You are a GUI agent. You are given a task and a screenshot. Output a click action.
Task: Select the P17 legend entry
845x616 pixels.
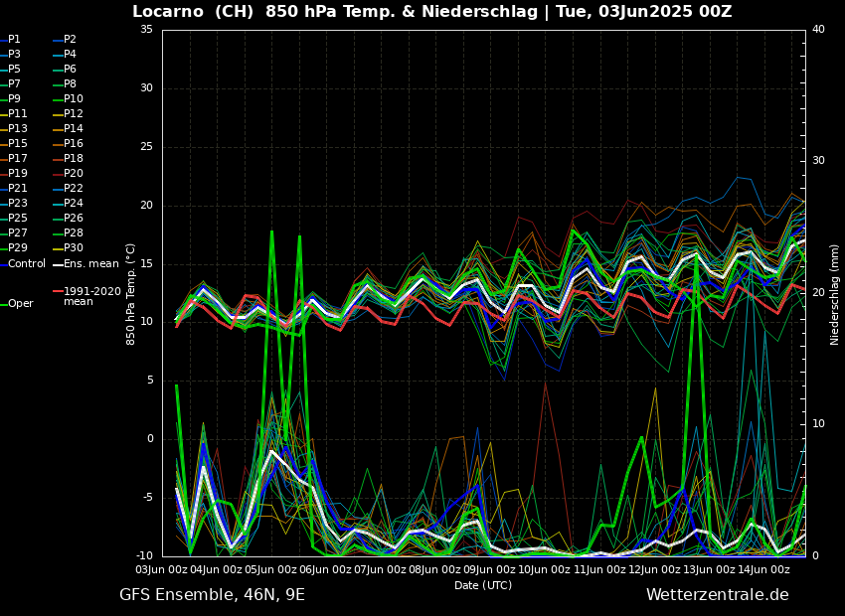click(x=14, y=158)
